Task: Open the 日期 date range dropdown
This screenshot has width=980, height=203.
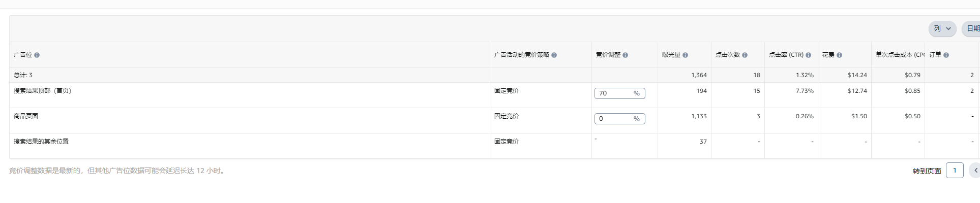Action: [x=971, y=28]
